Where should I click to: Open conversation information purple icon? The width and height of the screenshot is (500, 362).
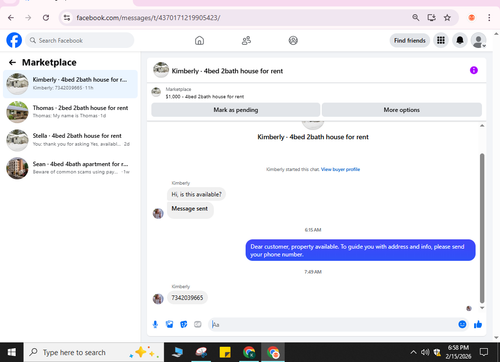click(474, 70)
